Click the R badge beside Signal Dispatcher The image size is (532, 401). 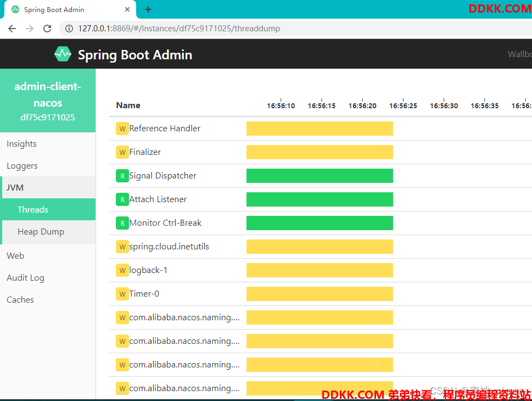[x=122, y=176]
